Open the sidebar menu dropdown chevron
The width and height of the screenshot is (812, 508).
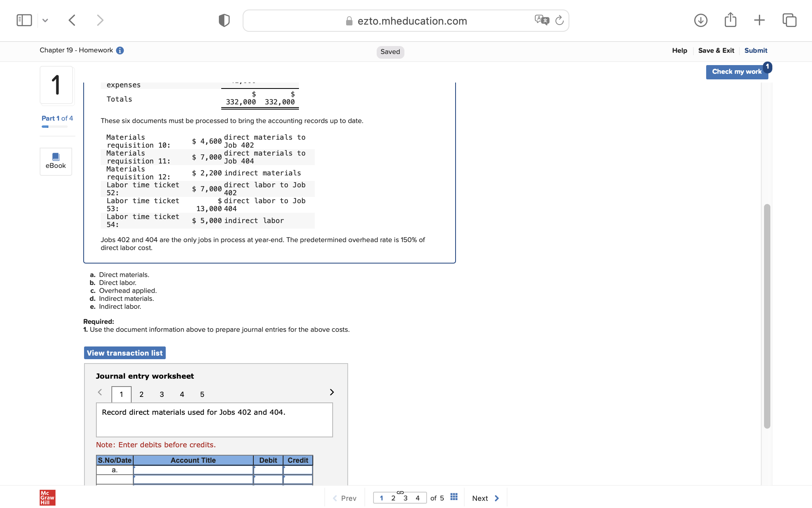pyautogui.click(x=45, y=20)
